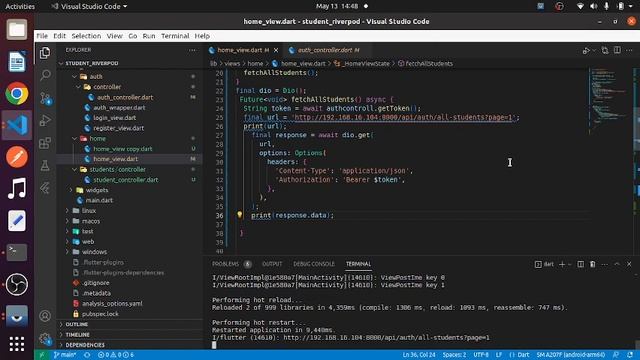Switch to the OUTPUT panel tab
Image resolution: width=640 pixels, height=360 pixels.
272,264
